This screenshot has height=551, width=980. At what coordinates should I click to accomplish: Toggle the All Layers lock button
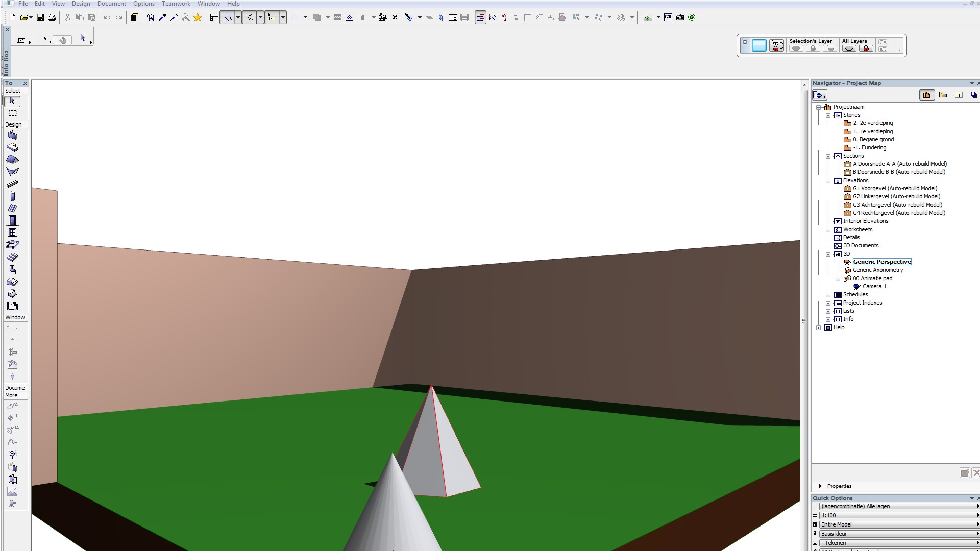[866, 48]
